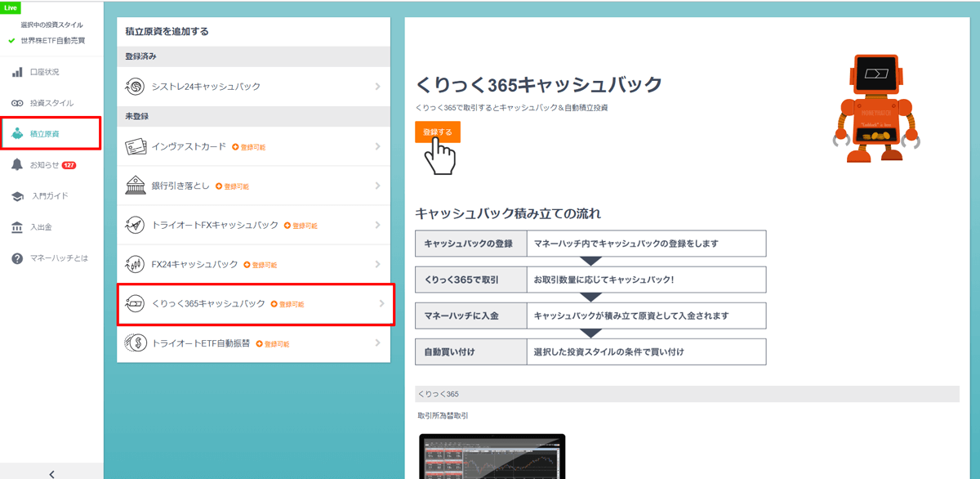Open 口座状況 via its bar chart icon
The width and height of the screenshot is (980, 479).
click(x=17, y=73)
